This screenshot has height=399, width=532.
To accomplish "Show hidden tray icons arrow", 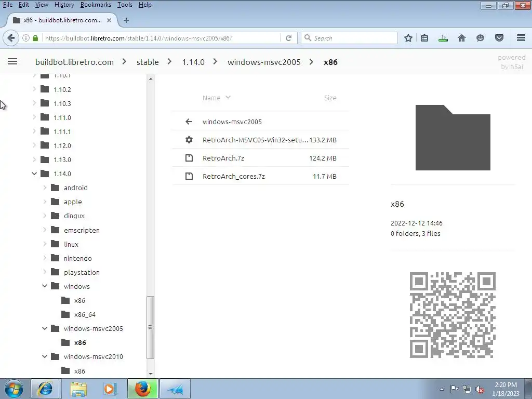I will click(442, 390).
